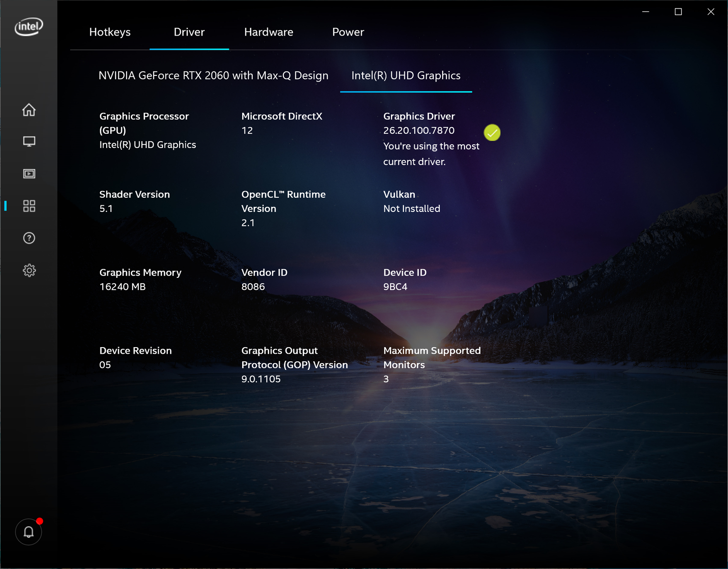Click the Intel logo

pos(29,27)
